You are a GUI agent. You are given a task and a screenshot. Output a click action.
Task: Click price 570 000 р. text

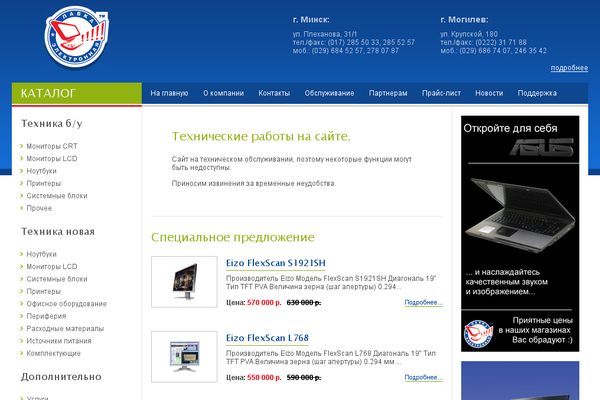tap(264, 302)
